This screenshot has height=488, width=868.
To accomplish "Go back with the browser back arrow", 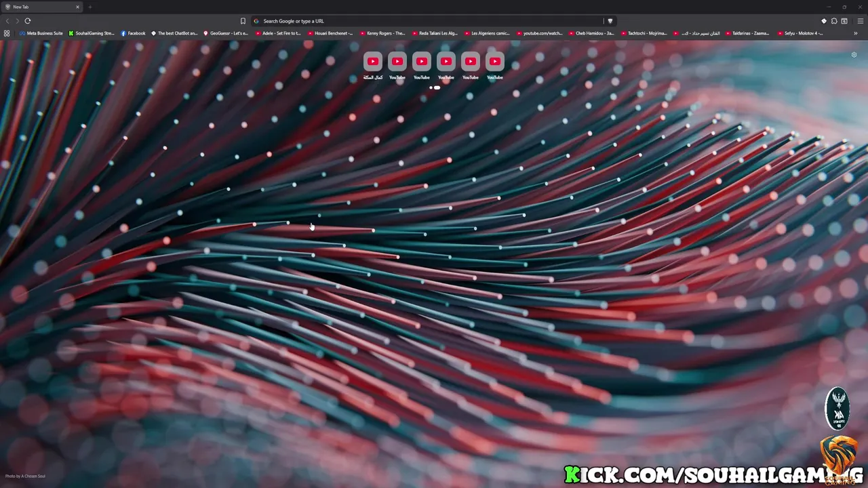I will pos(7,21).
